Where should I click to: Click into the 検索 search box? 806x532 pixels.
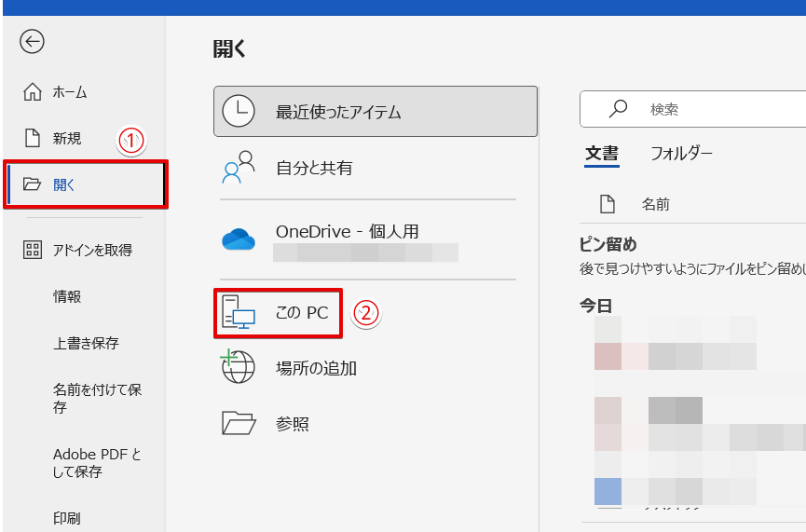693,109
